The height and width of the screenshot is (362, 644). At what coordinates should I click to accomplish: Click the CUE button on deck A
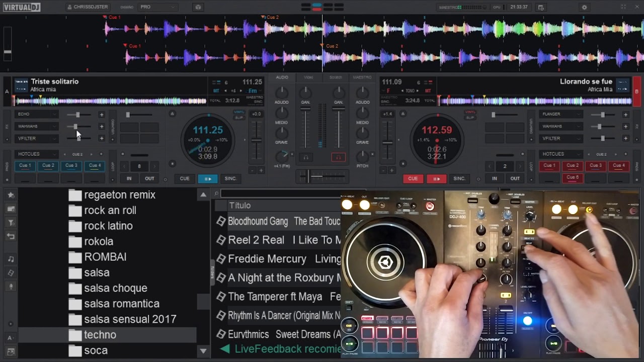tap(185, 178)
